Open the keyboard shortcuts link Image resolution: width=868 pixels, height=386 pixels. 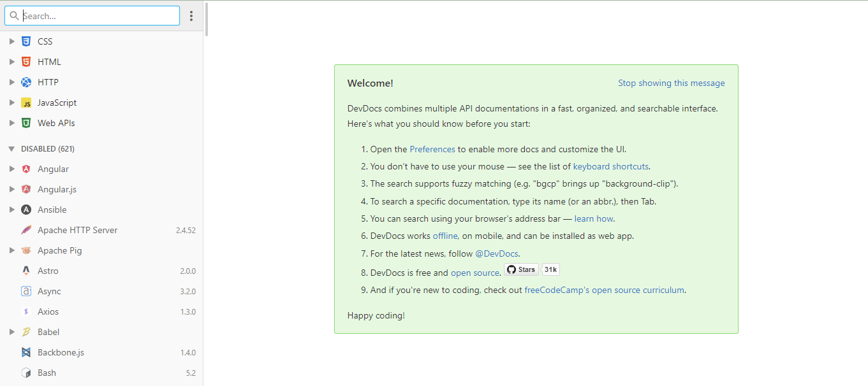pyautogui.click(x=611, y=166)
